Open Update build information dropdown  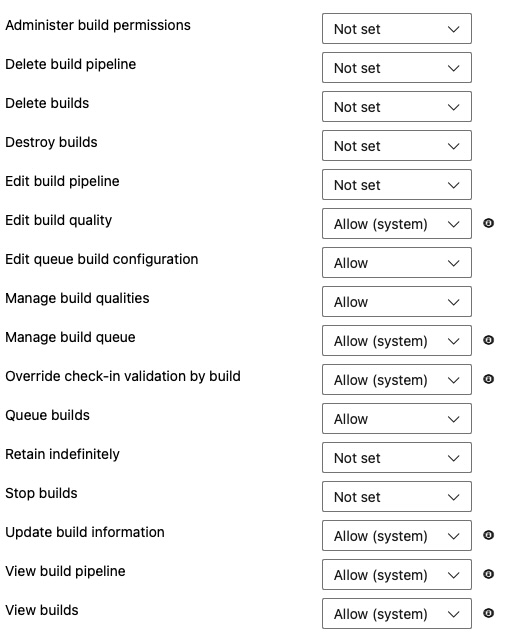[x=397, y=536]
